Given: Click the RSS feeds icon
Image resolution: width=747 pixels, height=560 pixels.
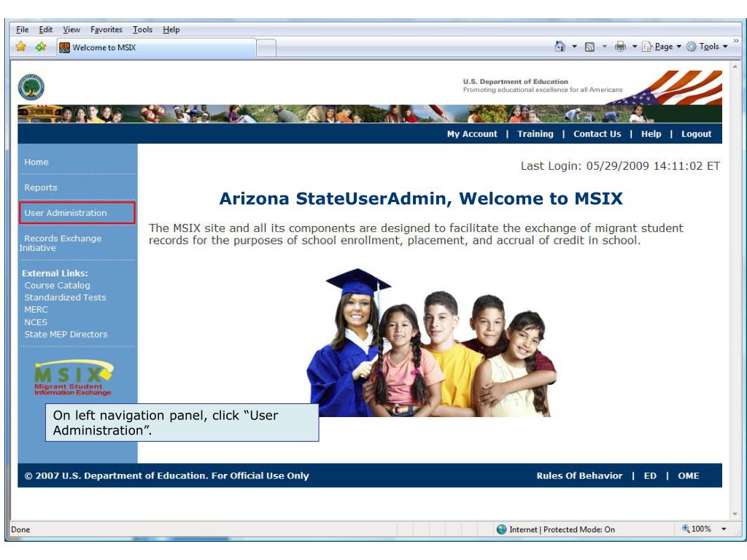Looking at the screenshot, I should tap(589, 47).
